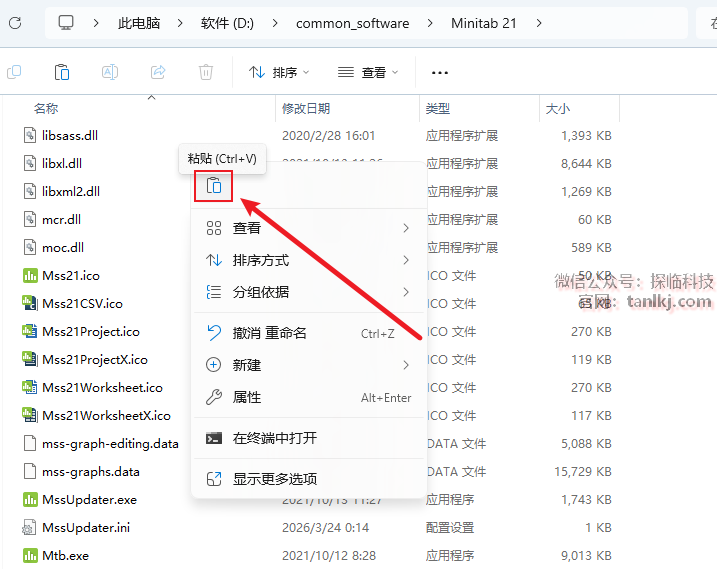This screenshot has height=574, width=717.
Task: Expand chevron after drive D: breadcrumb
Action: pos(274,23)
